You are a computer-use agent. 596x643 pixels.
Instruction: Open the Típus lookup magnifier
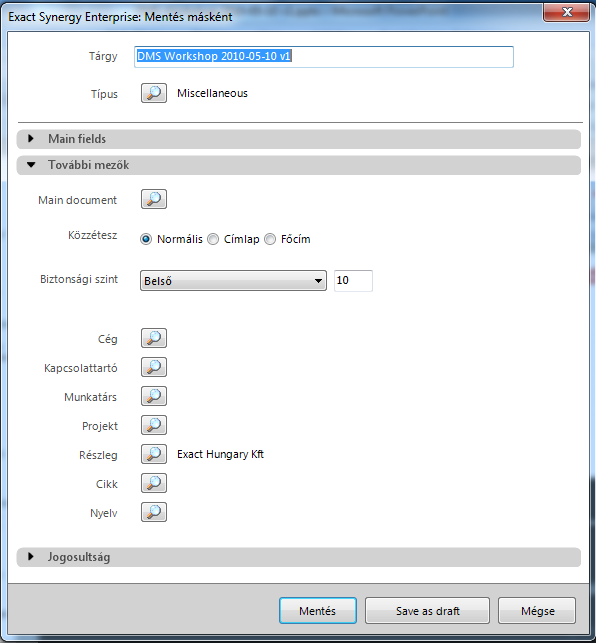154,93
